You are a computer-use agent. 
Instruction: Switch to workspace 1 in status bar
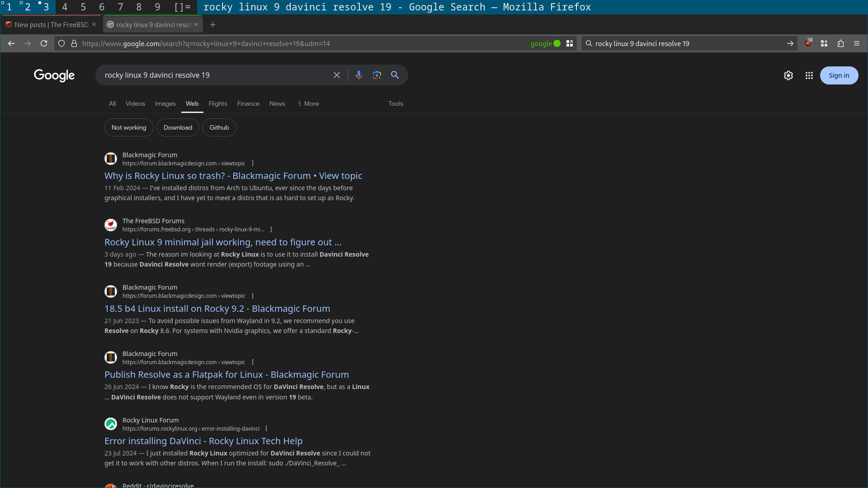(x=9, y=7)
